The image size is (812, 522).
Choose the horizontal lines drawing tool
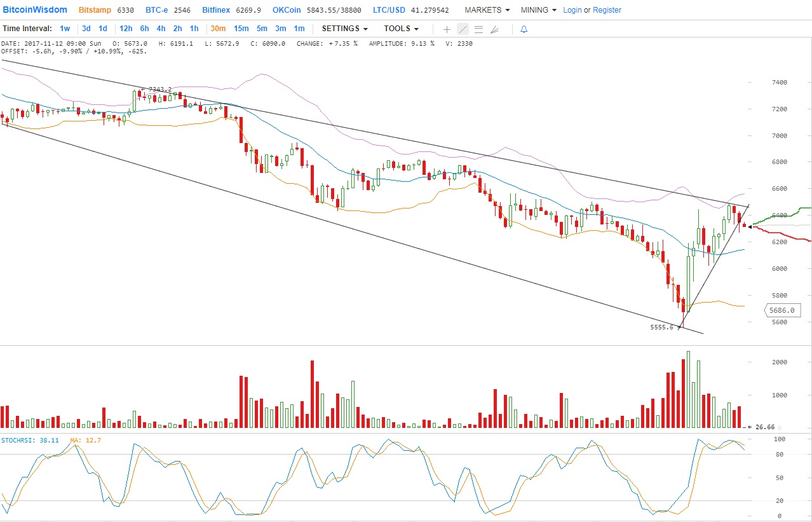coord(478,29)
